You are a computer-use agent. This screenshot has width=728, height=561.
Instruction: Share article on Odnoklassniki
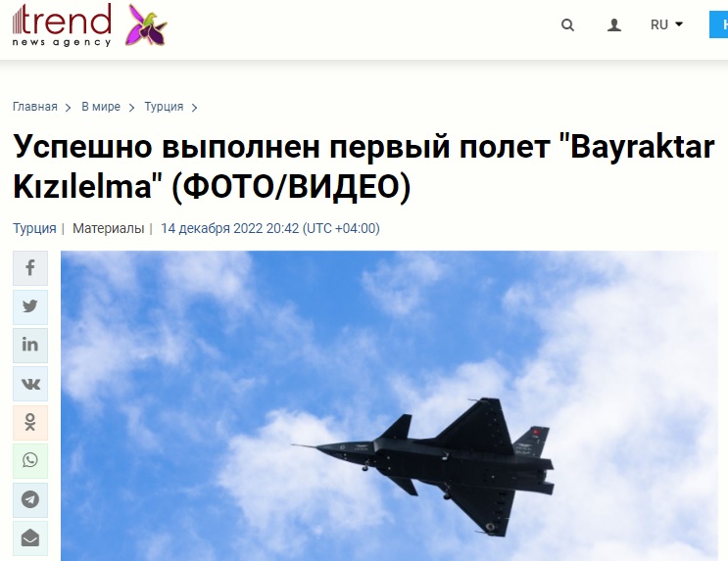click(x=30, y=422)
